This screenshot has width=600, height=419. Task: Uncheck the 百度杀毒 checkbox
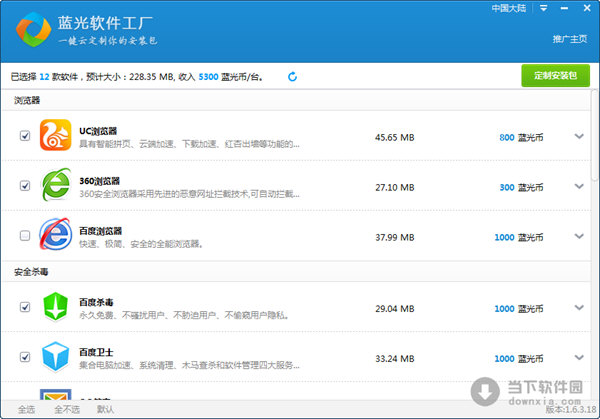click(25, 307)
